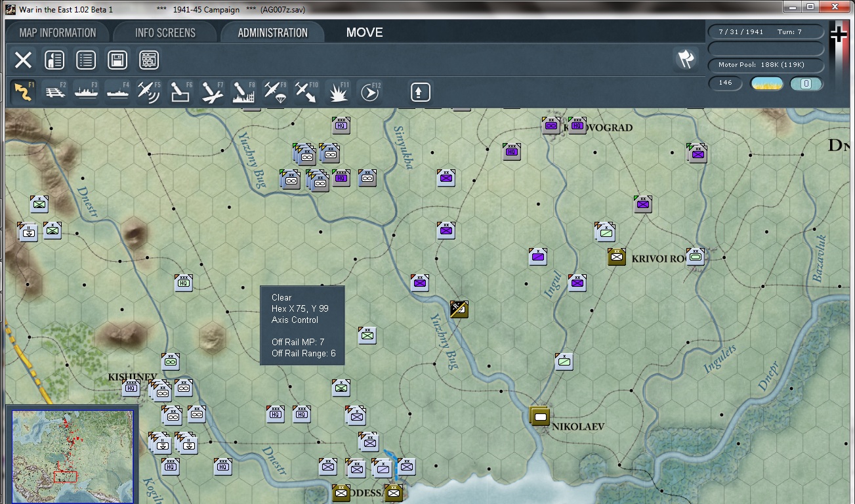This screenshot has width=855, height=504.
Task: Save the game with the floppy disk icon
Action: [117, 60]
